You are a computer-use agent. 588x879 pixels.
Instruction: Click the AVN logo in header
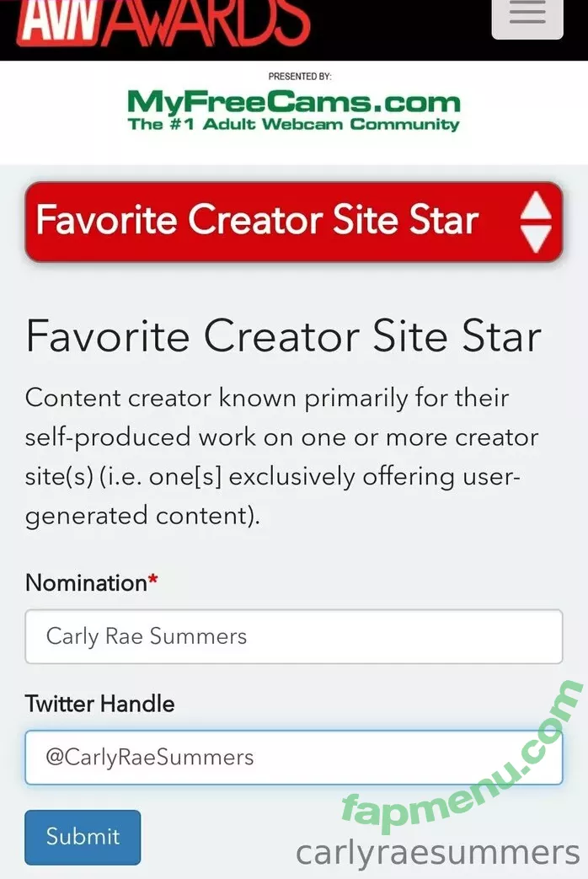pyautogui.click(x=60, y=24)
